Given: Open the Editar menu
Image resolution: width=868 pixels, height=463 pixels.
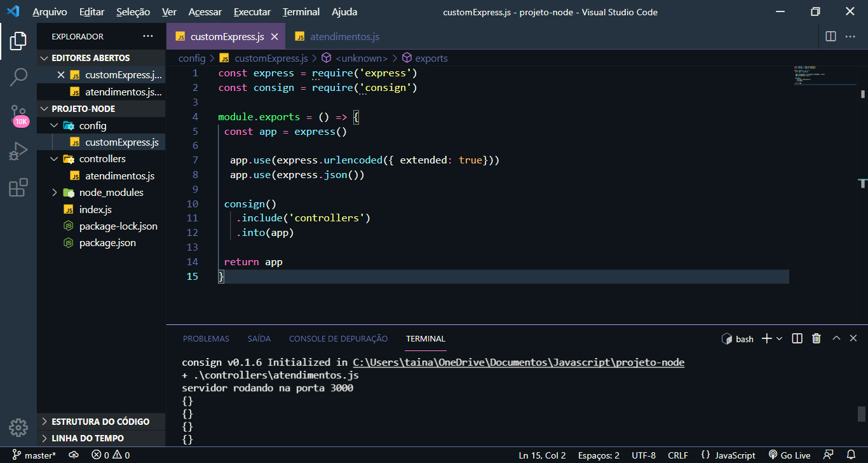Looking at the screenshot, I should (x=92, y=12).
